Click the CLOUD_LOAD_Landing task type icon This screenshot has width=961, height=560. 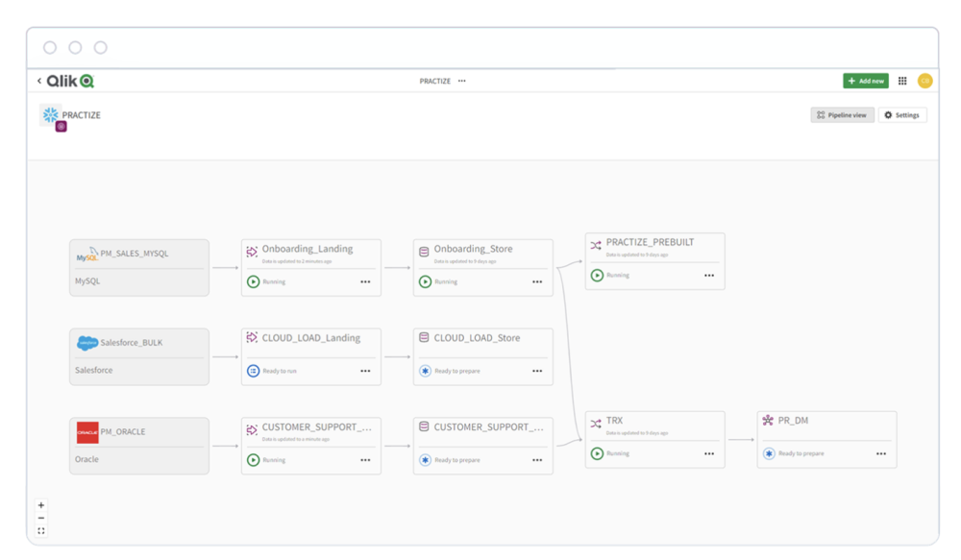(x=252, y=337)
